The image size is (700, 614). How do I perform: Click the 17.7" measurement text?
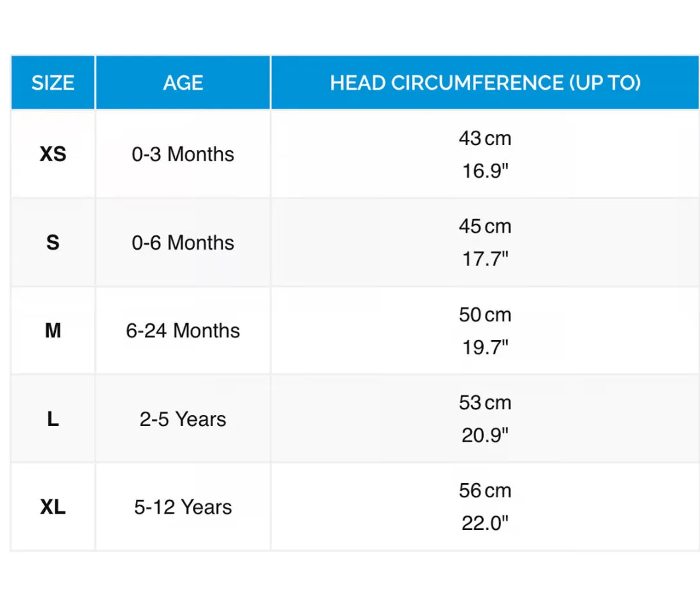pyautogui.click(x=485, y=259)
